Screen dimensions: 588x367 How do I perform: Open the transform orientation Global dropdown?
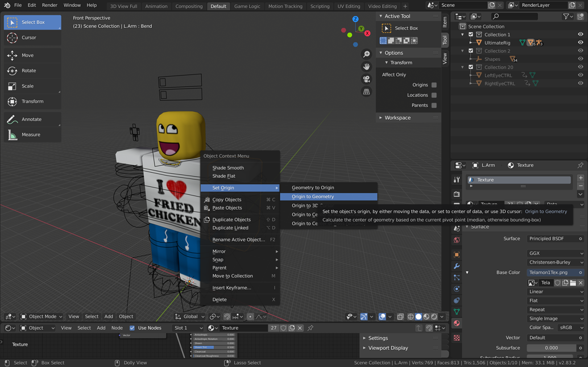pos(191,316)
